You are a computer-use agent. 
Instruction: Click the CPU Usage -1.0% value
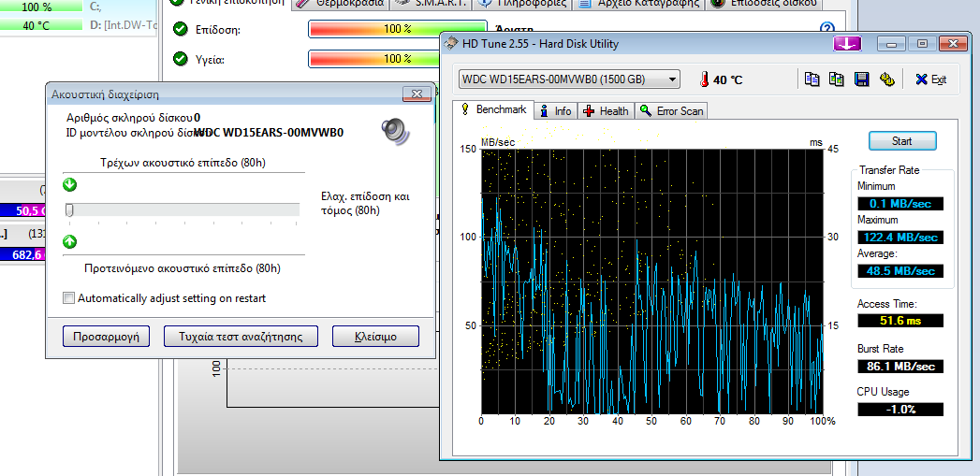[x=900, y=410]
